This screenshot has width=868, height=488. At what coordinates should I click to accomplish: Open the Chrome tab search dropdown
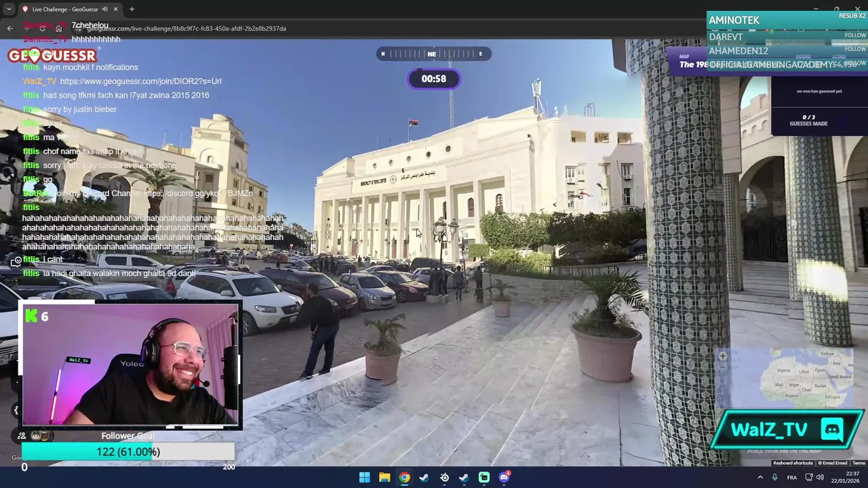click(9, 9)
